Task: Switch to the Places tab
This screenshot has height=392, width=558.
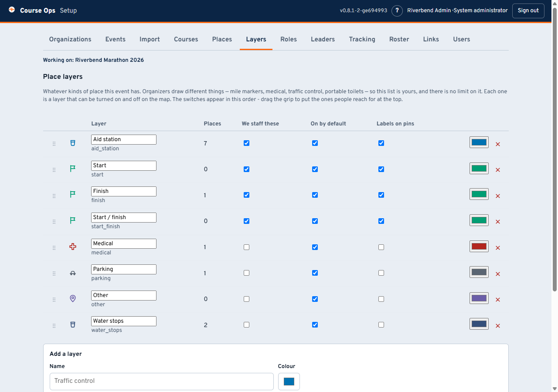Action: (222, 39)
